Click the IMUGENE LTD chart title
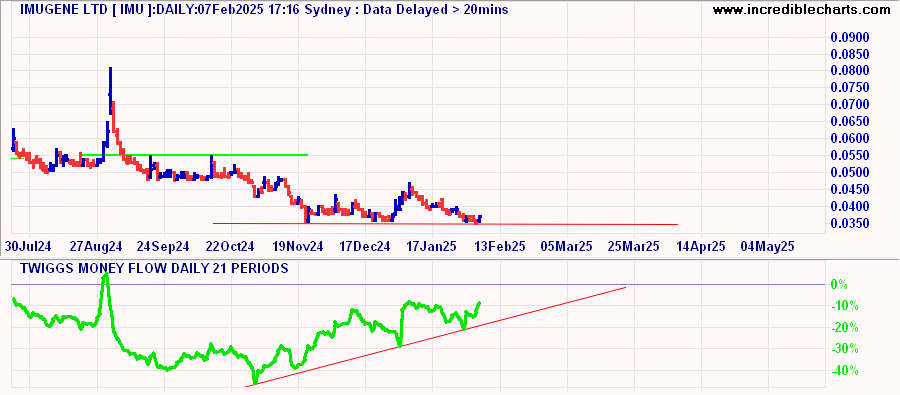 pos(264,9)
